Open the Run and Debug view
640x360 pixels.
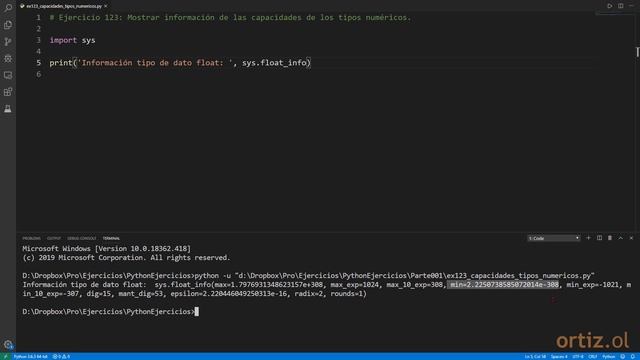8,58
